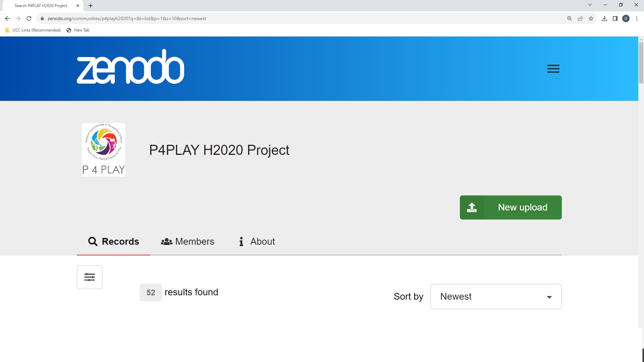Screen dimensions: 644x362
Task: Open the profile avatar D menu
Action: [x=626, y=18]
